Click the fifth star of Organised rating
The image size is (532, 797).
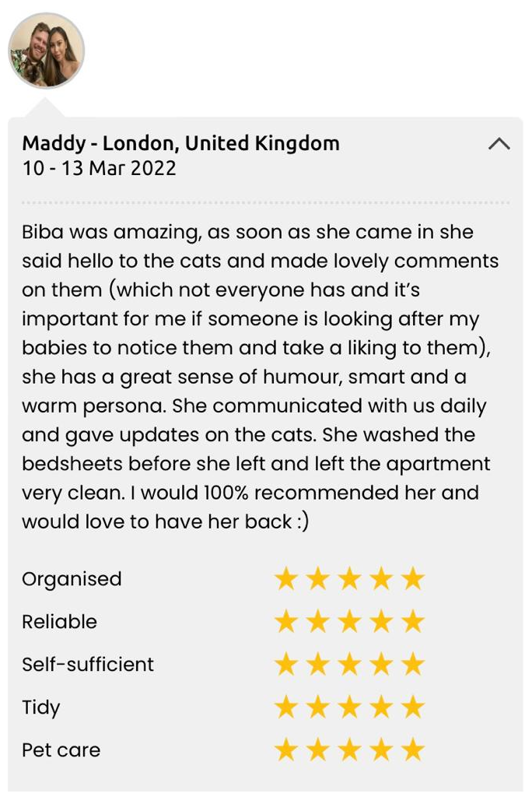pos(413,579)
